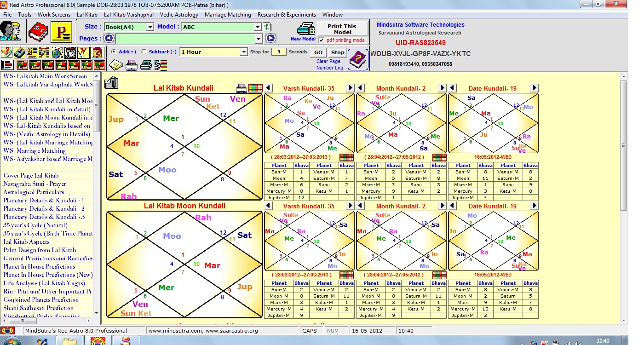Open the 1 Hour time step dropdown

(x=214, y=52)
